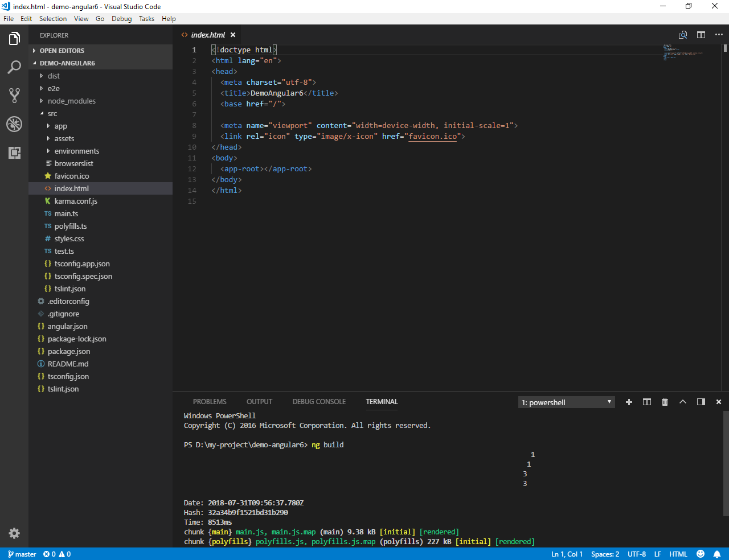Close the index.html editor tab
The width and height of the screenshot is (729, 560).
pyautogui.click(x=233, y=35)
